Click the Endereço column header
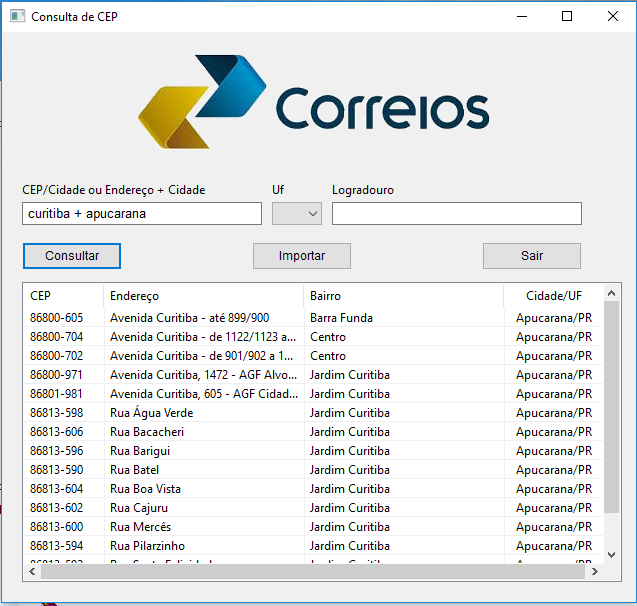 click(x=203, y=296)
